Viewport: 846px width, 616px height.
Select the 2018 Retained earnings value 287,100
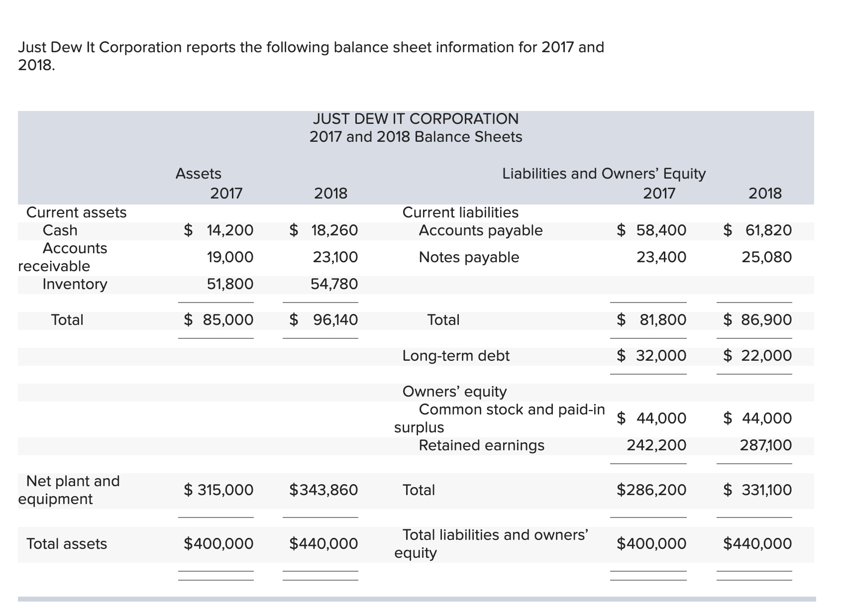pyautogui.click(x=765, y=445)
